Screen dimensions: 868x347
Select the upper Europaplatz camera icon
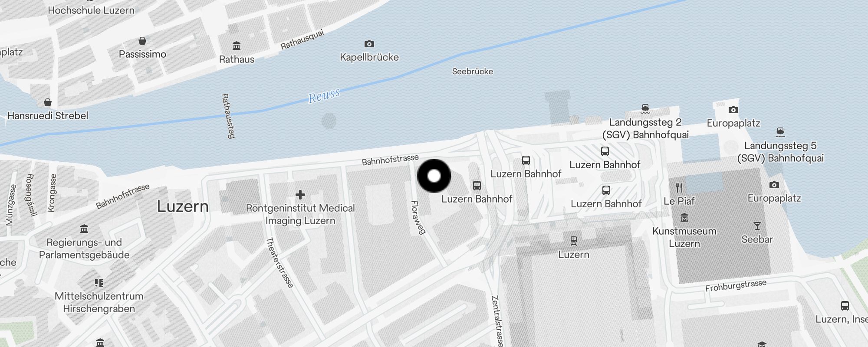pyautogui.click(x=733, y=110)
